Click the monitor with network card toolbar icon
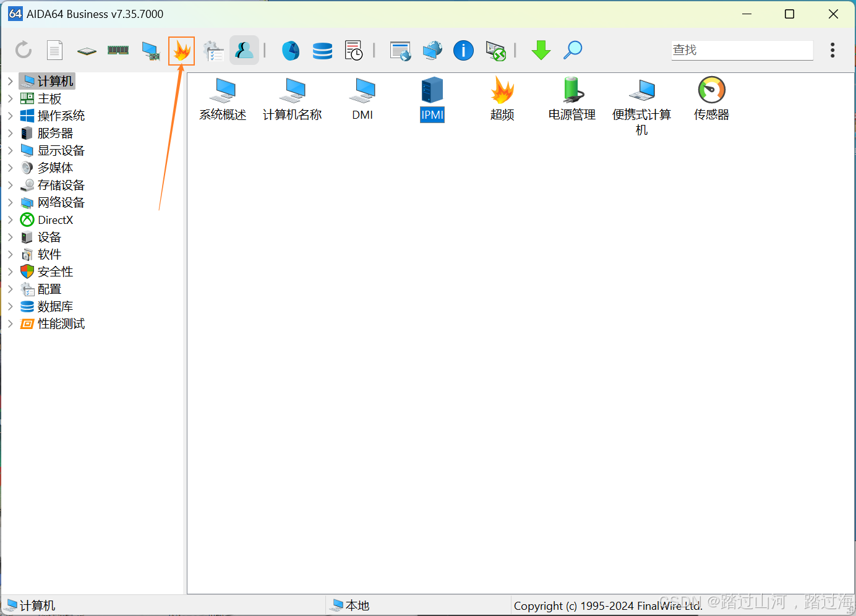Viewport: 856px width, 616px height. (150, 51)
